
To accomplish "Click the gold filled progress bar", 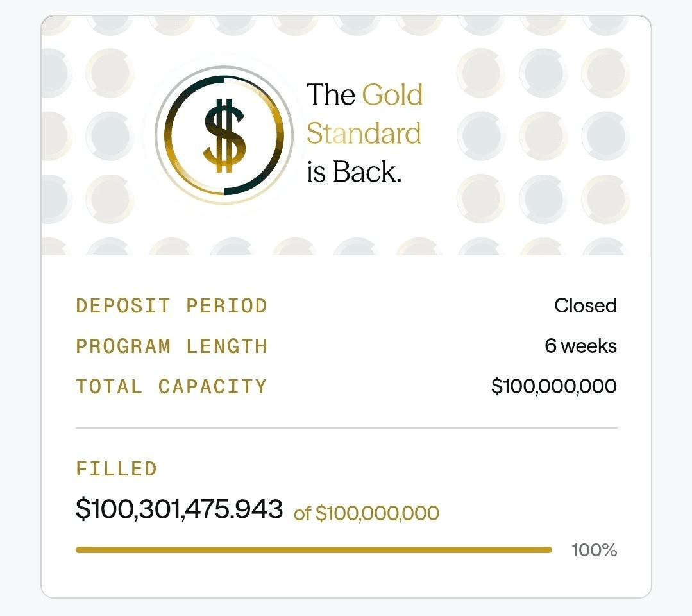I will (x=314, y=550).
